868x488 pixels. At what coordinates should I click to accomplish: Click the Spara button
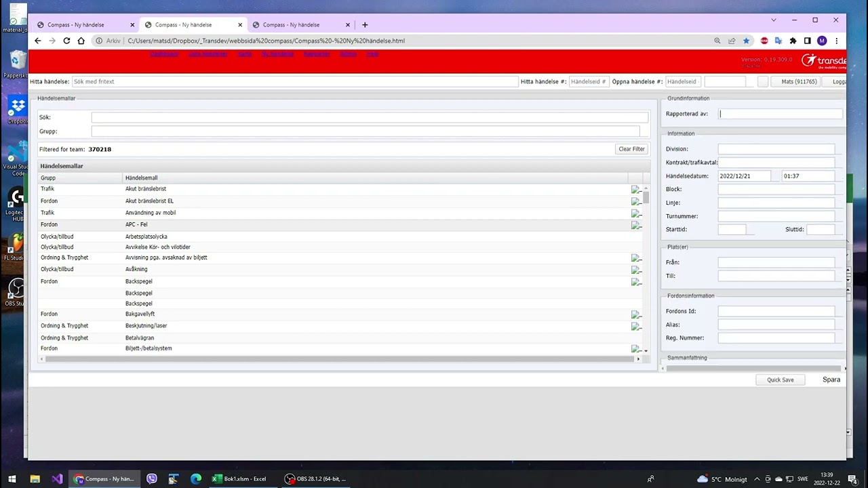click(831, 380)
